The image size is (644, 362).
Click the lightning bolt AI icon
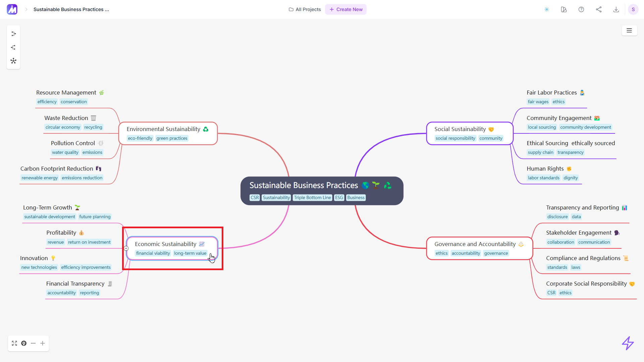click(628, 343)
